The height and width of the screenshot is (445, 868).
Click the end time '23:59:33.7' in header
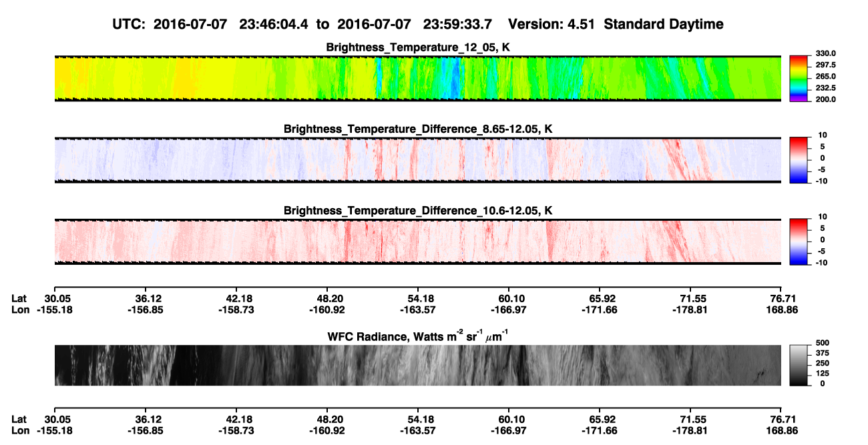click(x=458, y=24)
